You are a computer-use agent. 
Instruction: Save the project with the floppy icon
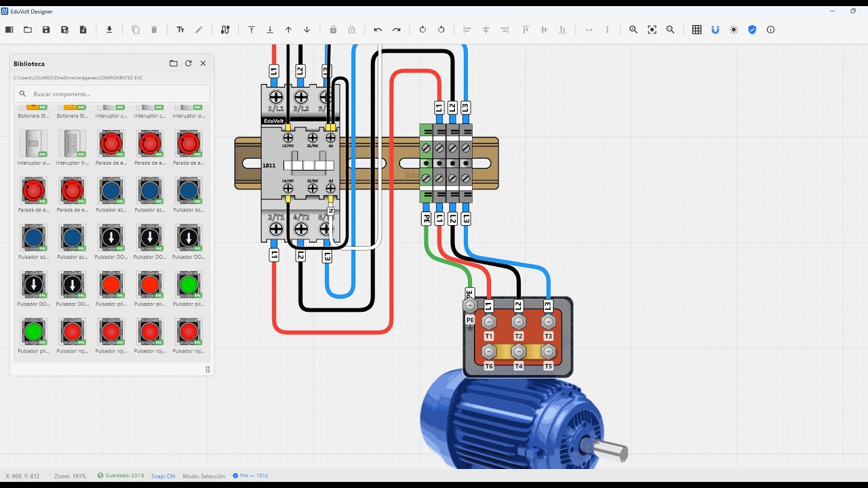pos(46,30)
